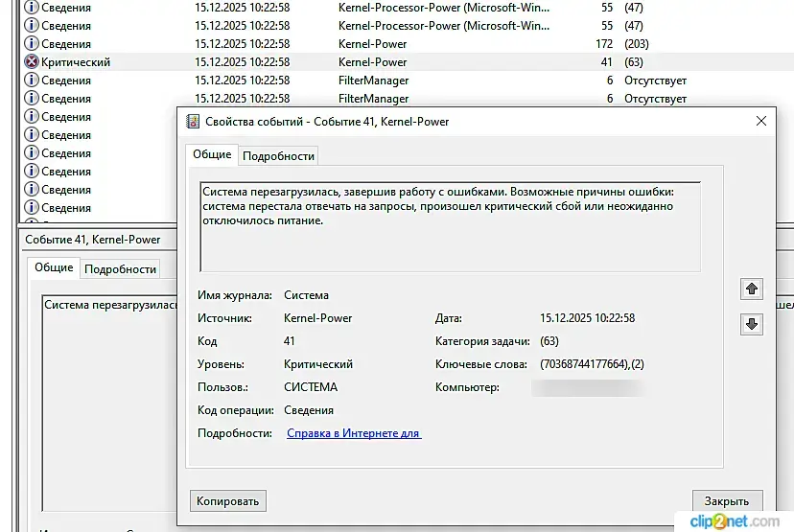This screenshot has height=532, width=794.
Task: Select the Критический event row in the list
Action: 405,61
